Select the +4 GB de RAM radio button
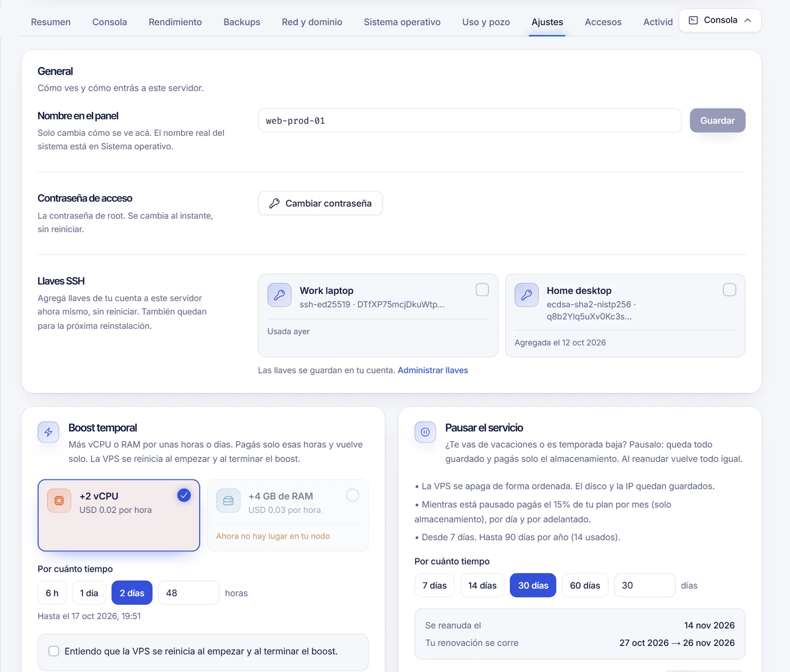The height and width of the screenshot is (672, 790). point(353,495)
